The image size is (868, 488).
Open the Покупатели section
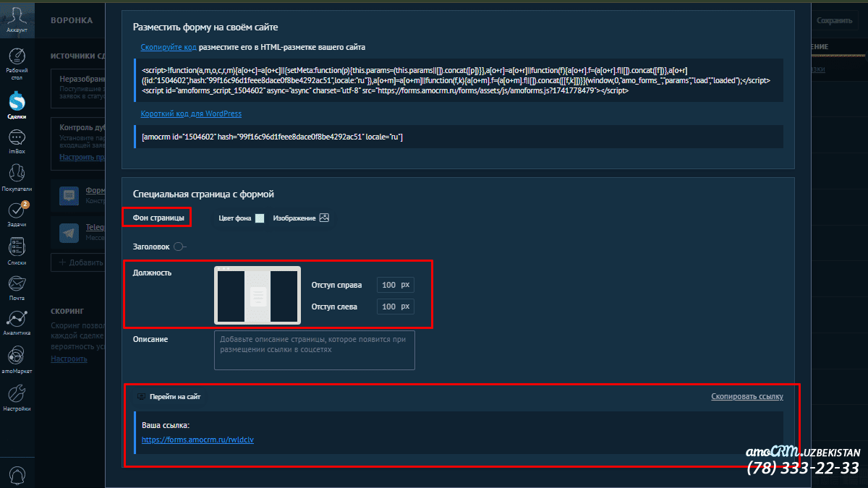click(17, 178)
